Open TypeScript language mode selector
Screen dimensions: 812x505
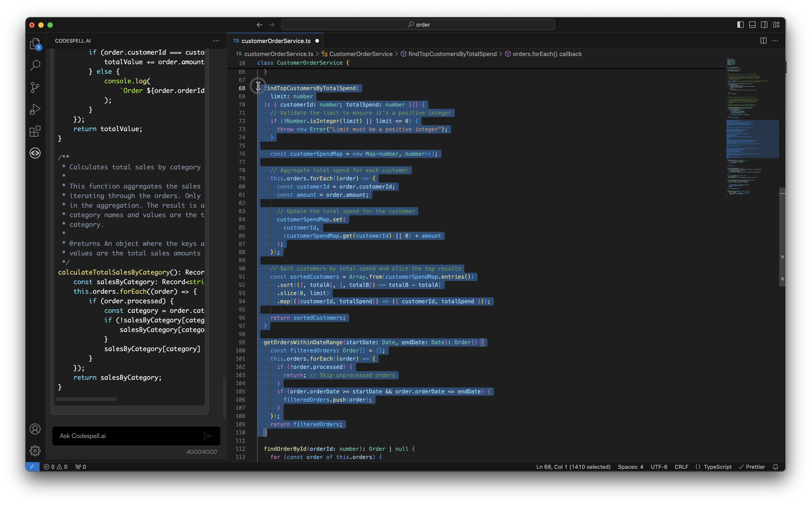click(717, 467)
